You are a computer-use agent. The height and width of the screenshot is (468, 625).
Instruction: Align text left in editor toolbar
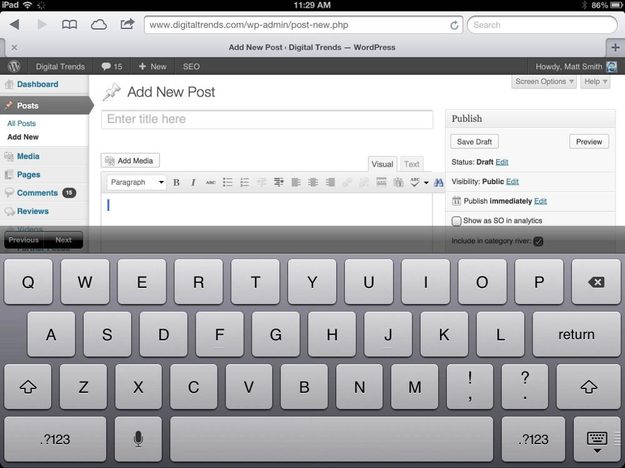click(x=296, y=183)
